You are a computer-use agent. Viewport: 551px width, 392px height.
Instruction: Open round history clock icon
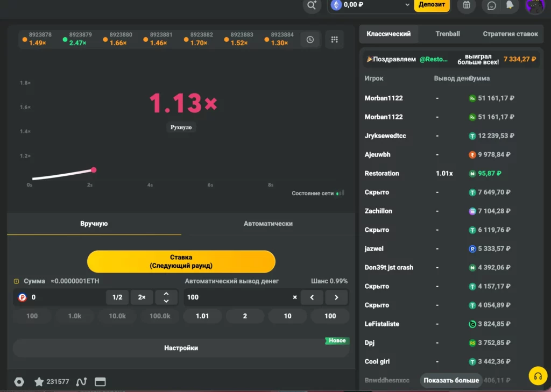[x=310, y=40]
